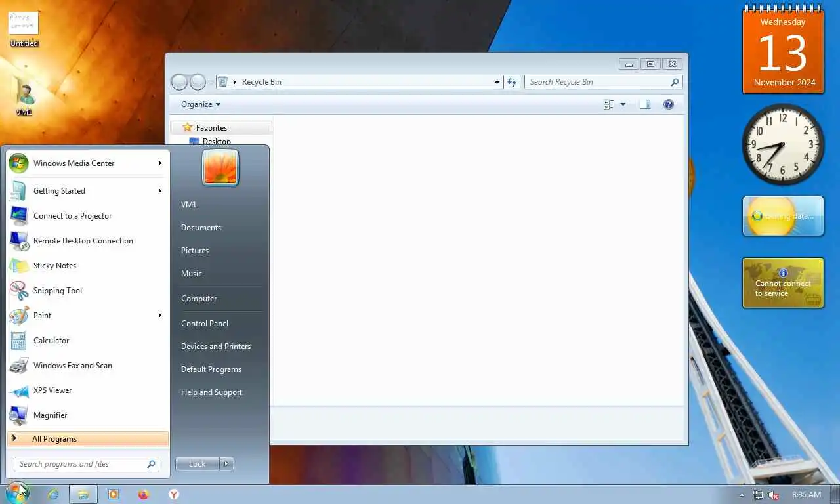Screen dimensions: 840x504
Task: Open Yandex browser from taskbar
Action: [x=174, y=495]
